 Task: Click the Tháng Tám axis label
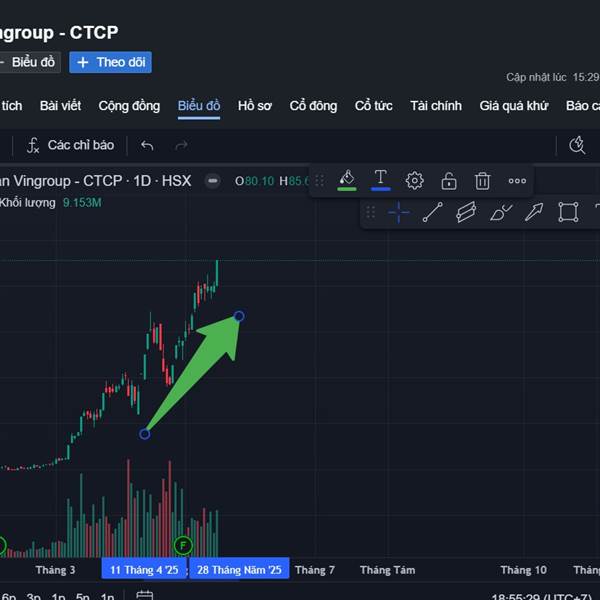[387, 570]
